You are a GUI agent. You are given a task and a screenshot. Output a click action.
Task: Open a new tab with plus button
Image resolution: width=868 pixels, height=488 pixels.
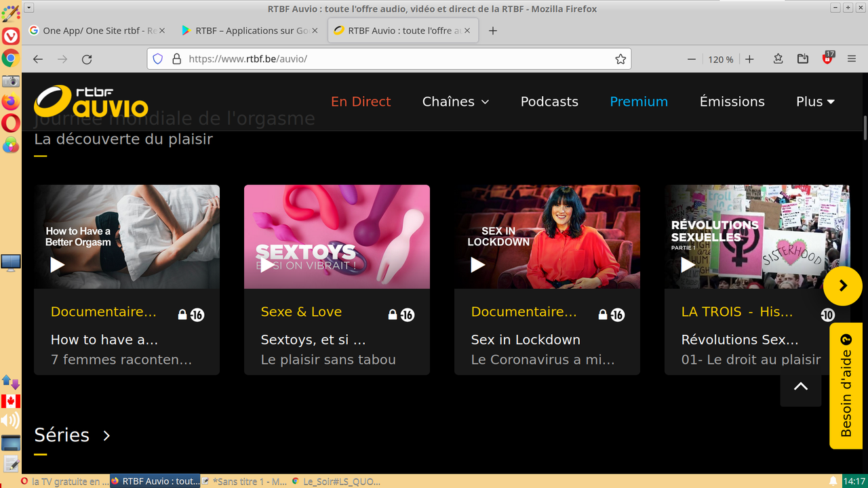[493, 30]
